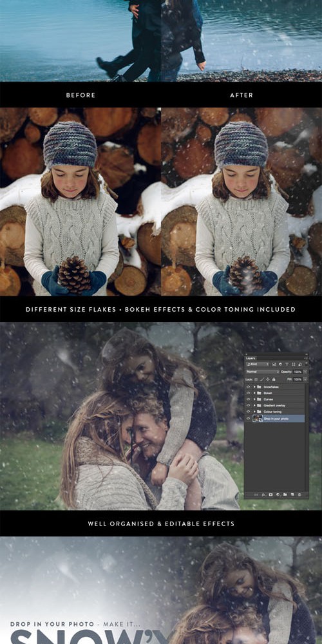Add a layer style with fx icon
Image resolution: width=322 pixels, height=644 pixels.
point(263,495)
